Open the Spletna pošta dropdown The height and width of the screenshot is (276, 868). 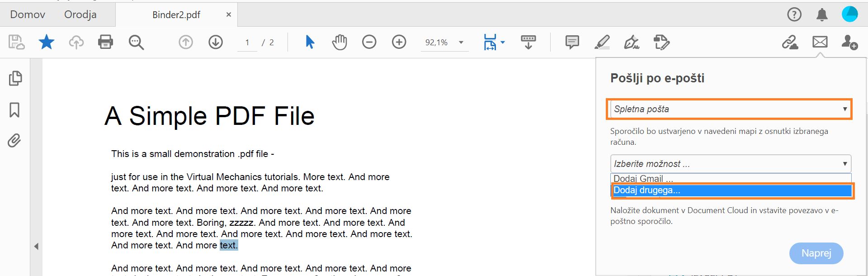pyautogui.click(x=729, y=109)
